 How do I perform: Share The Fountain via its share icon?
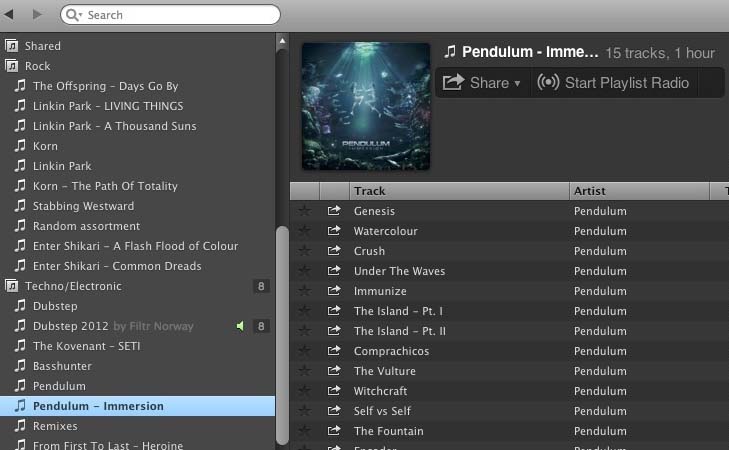click(334, 430)
